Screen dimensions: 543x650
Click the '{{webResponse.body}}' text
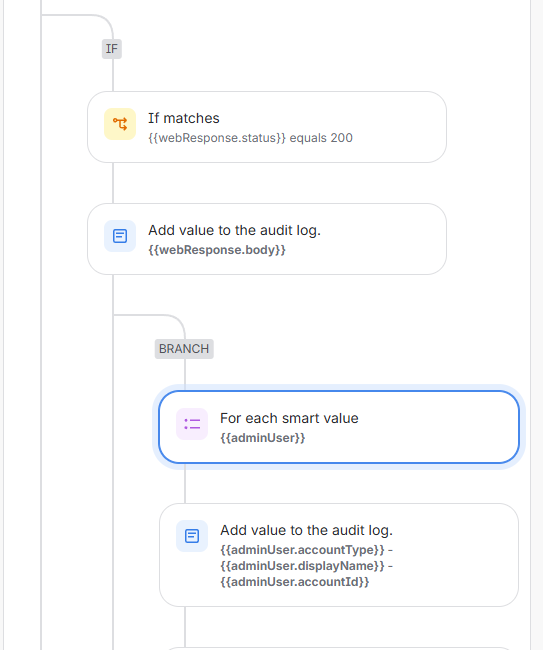click(x=217, y=250)
